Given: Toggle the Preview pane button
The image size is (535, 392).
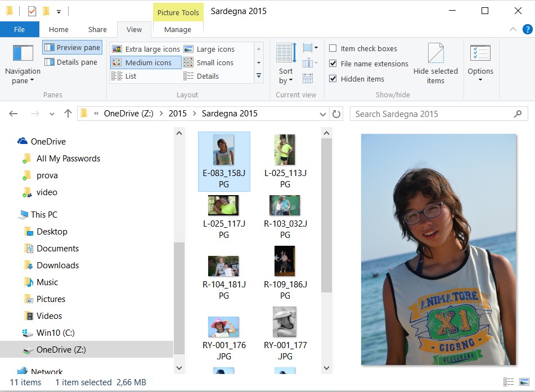Looking at the screenshot, I should pyautogui.click(x=72, y=48).
